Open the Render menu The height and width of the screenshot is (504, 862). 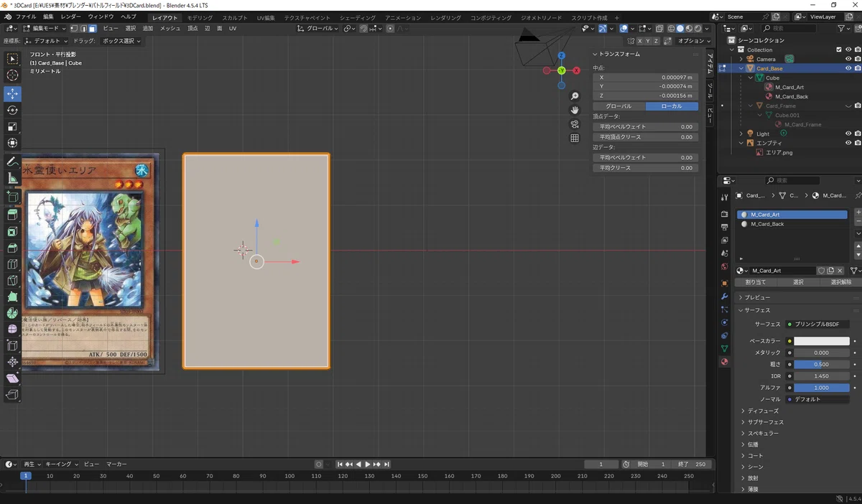click(x=71, y=17)
